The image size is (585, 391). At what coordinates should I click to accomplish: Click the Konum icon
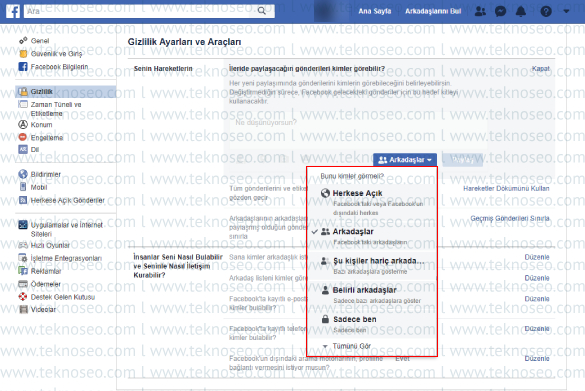tap(23, 124)
